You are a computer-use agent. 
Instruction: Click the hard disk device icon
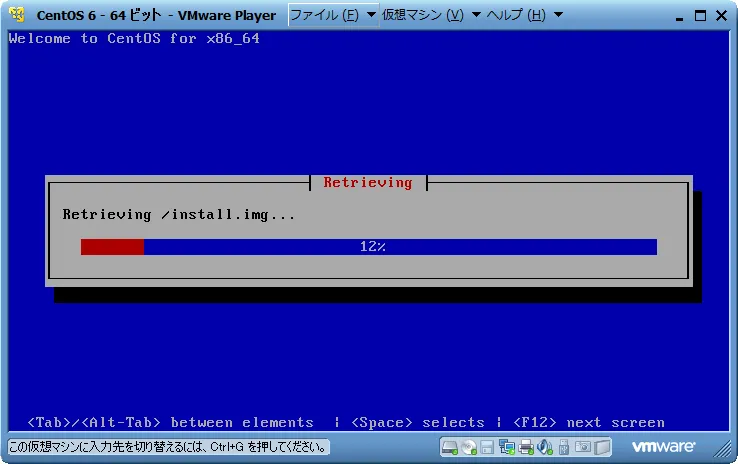pos(450,447)
